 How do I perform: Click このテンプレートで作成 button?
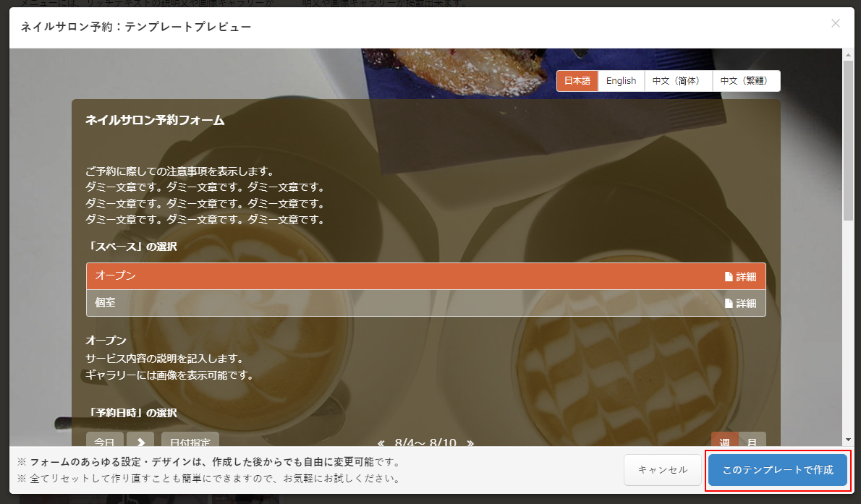point(777,470)
